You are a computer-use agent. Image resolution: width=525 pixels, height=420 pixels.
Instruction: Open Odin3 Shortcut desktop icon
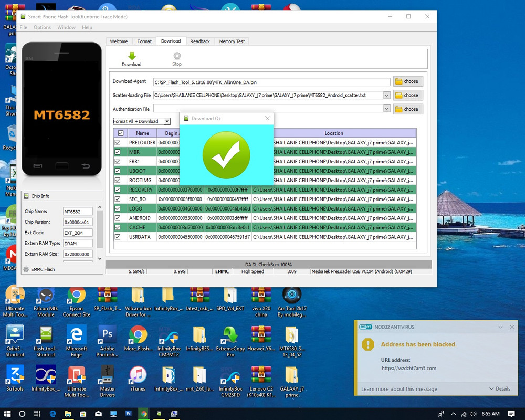pyautogui.click(x=15, y=341)
